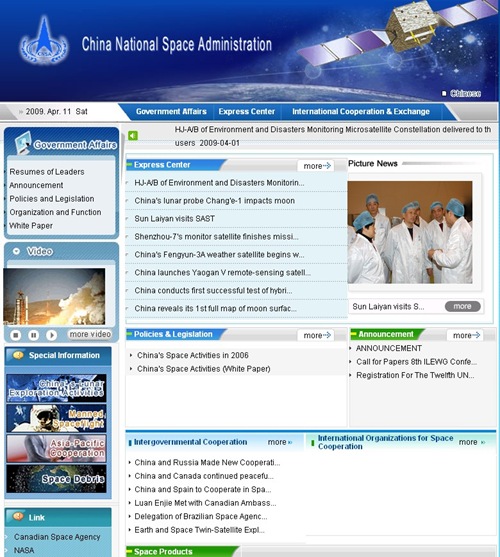
Task: Click Sun Laiyan visits S... picture caption
Action: [x=388, y=307]
